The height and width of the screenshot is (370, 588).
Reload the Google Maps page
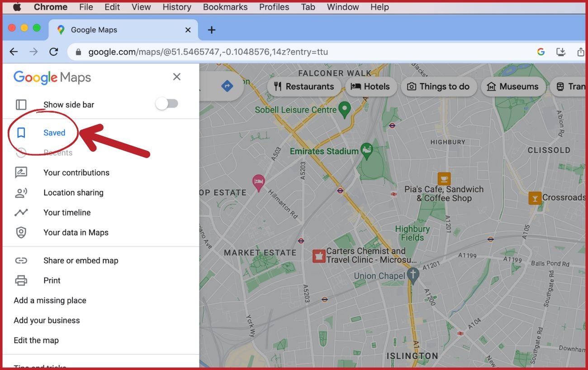pyautogui.click(x=53, y=52)
